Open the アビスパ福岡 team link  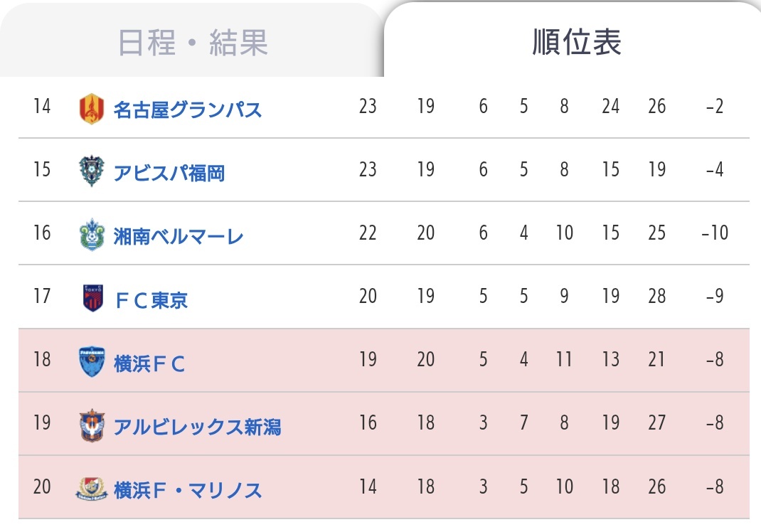(x=169, y=173)
